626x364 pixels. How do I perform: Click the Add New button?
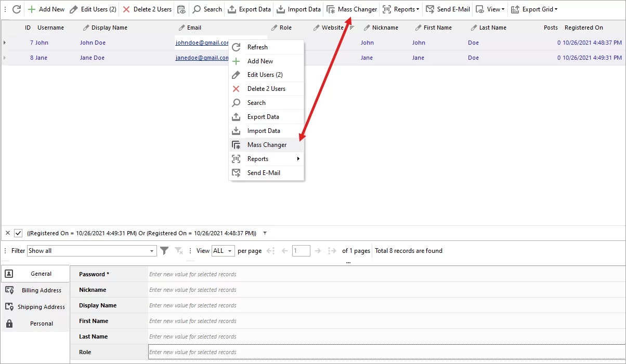46,9
